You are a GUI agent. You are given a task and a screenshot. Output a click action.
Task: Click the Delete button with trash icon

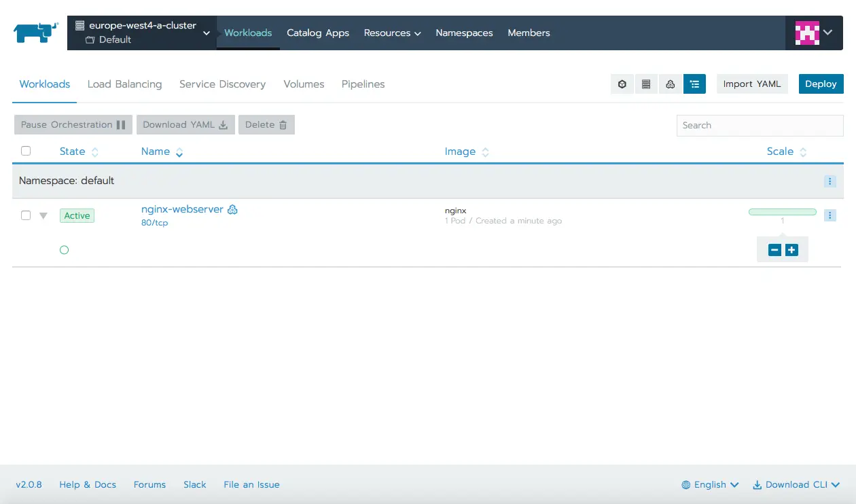(x=266, y=125)
